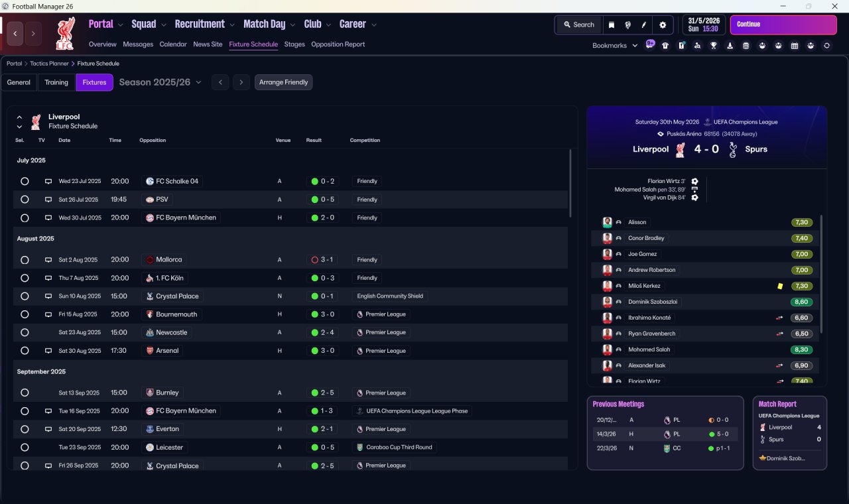Select the FC Schalke 04 fixture radio
Viewport: 849px width, 504px height.
(x=25, y=181)
